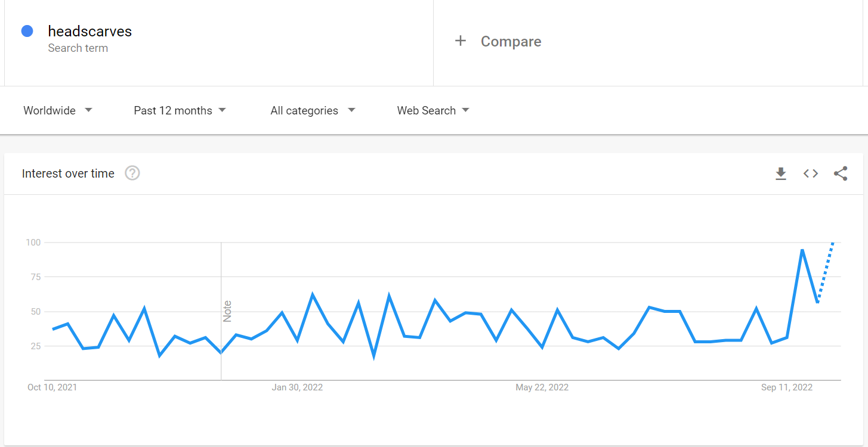Click the dotted forecast line segment

point(826,271)
